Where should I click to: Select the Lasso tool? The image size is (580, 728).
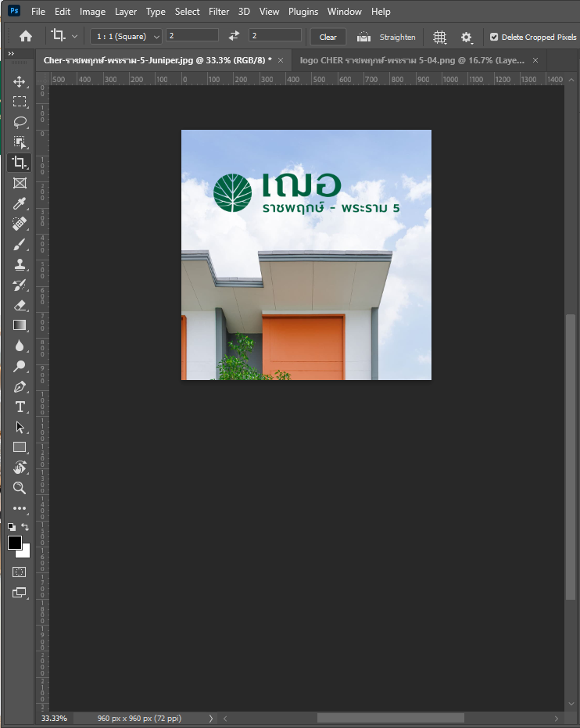[x=19, y=122]
